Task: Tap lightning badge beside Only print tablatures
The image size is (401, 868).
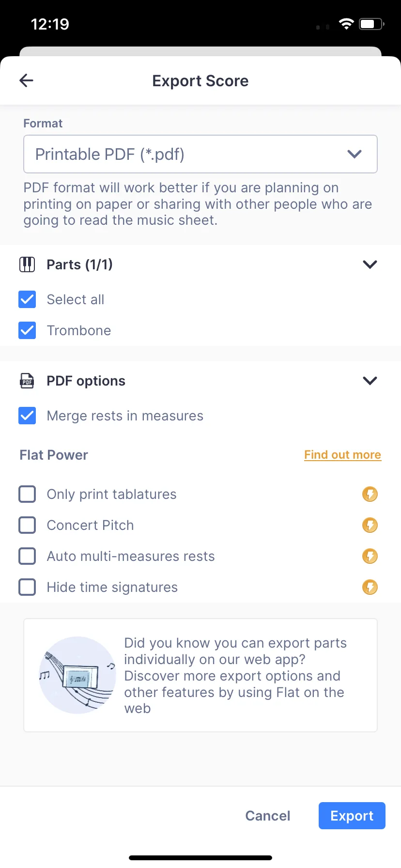Action: coord(370,494)
